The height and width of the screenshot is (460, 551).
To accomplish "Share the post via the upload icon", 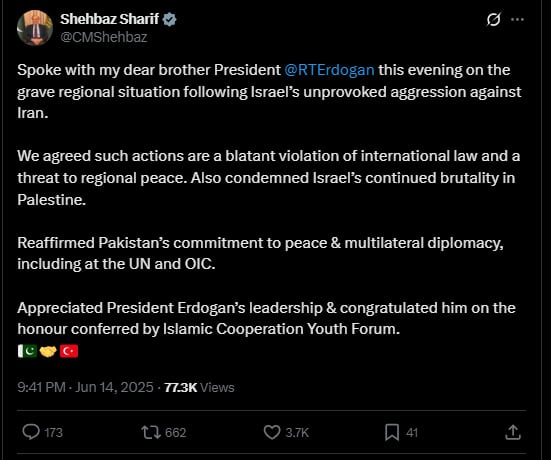I will 513,432.
